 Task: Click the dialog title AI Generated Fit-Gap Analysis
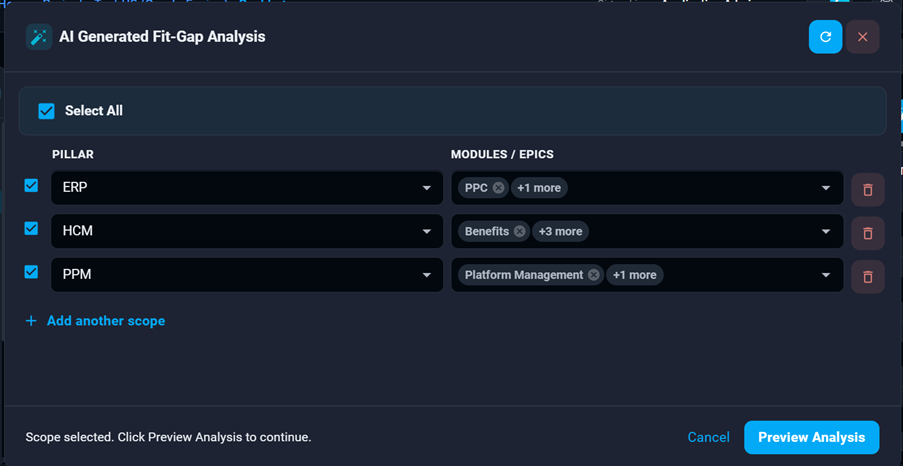click(162, 37)
